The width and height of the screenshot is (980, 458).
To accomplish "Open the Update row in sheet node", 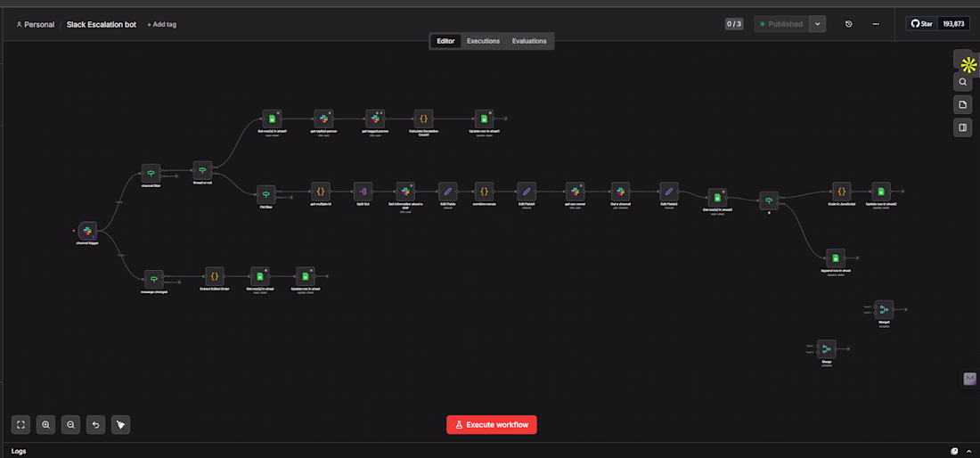I will tap(306, 276).
